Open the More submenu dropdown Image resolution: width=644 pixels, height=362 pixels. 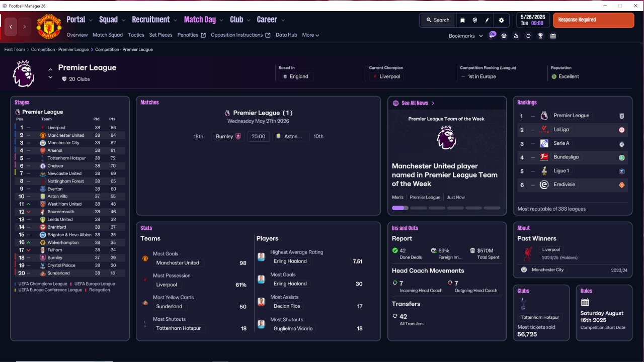(x=310, y=35)
